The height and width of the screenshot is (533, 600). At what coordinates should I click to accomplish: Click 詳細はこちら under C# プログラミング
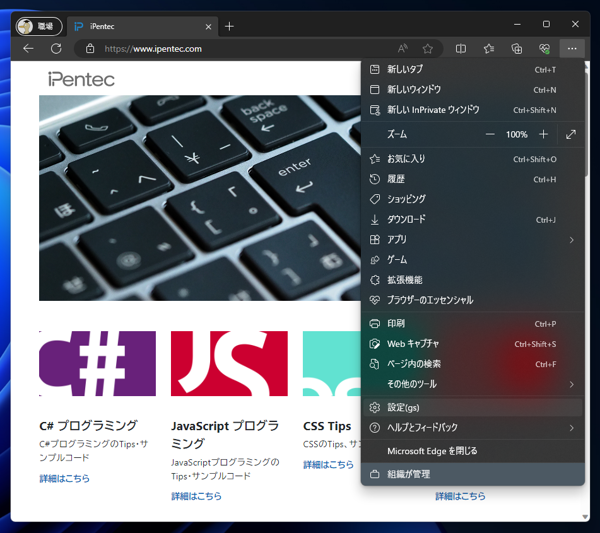pyautogui.click(x=64, y=478)
